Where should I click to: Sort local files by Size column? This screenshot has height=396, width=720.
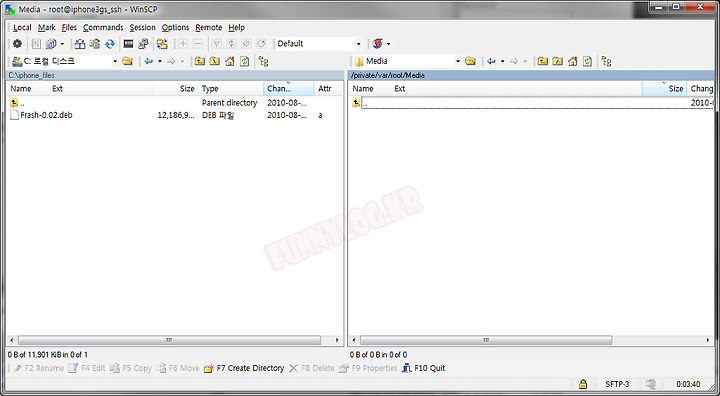187,89
